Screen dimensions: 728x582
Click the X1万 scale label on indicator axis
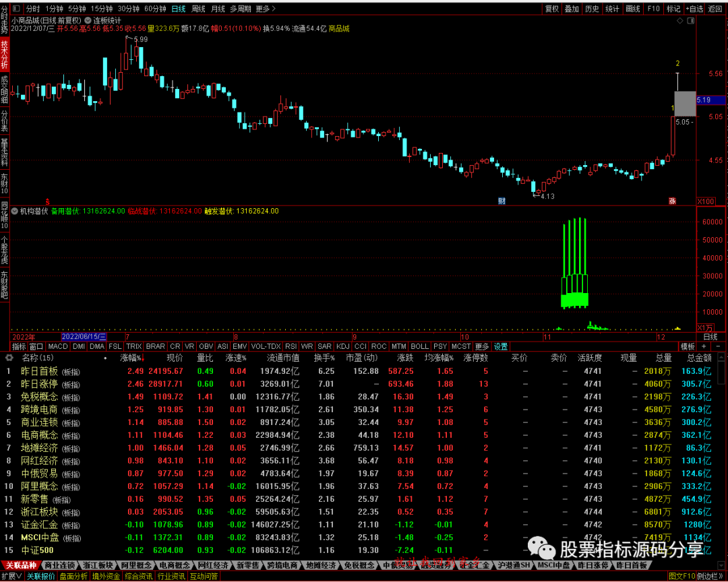(706, 327)
